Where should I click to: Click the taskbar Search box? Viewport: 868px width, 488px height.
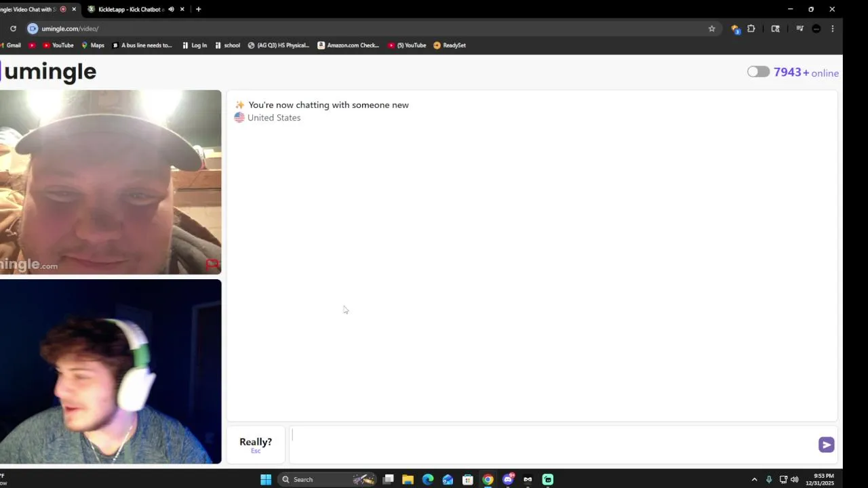tap(328, 479)
